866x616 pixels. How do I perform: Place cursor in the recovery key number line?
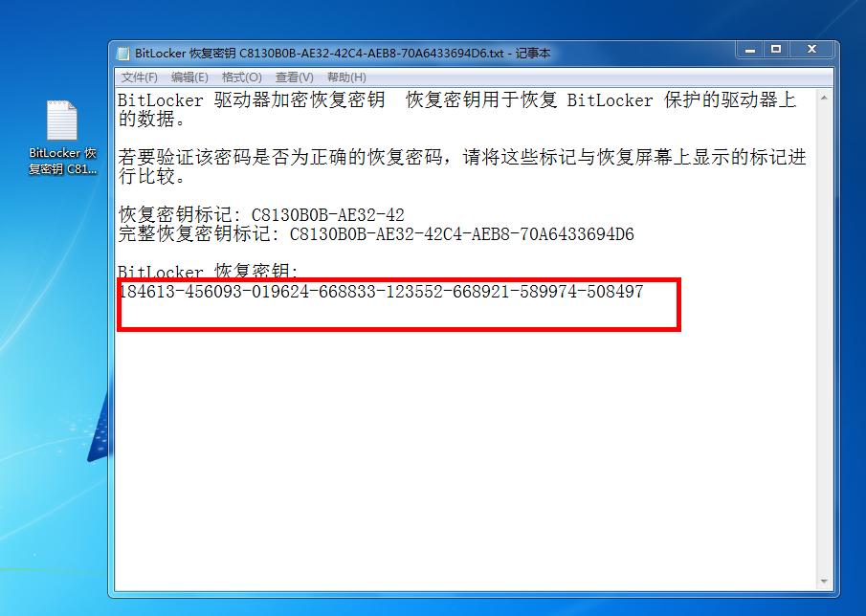click(381, 292)
